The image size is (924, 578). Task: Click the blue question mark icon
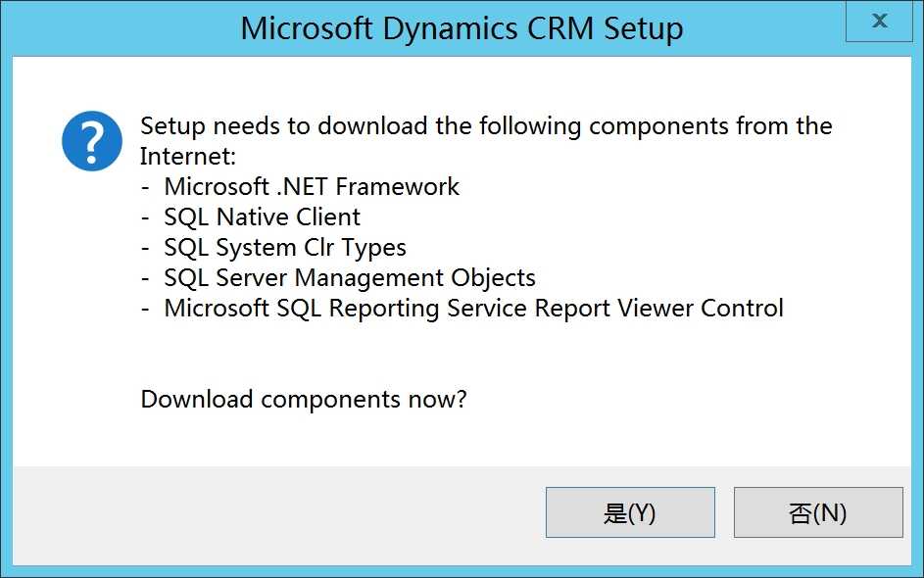coord(92,141)
